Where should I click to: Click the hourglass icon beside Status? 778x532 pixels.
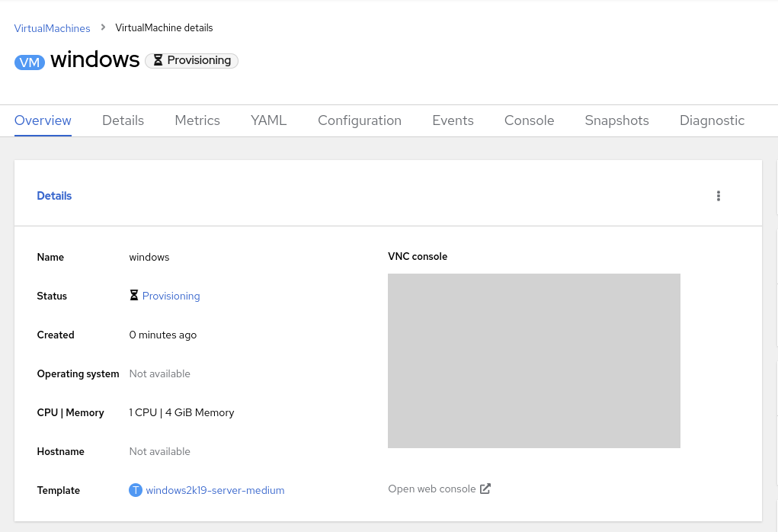pyautogui.click(x=134, y=296)
